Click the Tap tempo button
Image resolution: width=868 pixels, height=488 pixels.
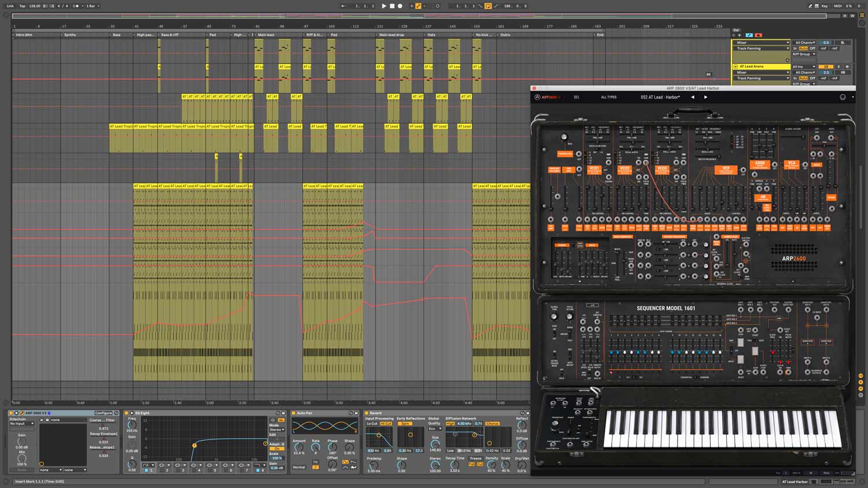[x=22, y=6]
